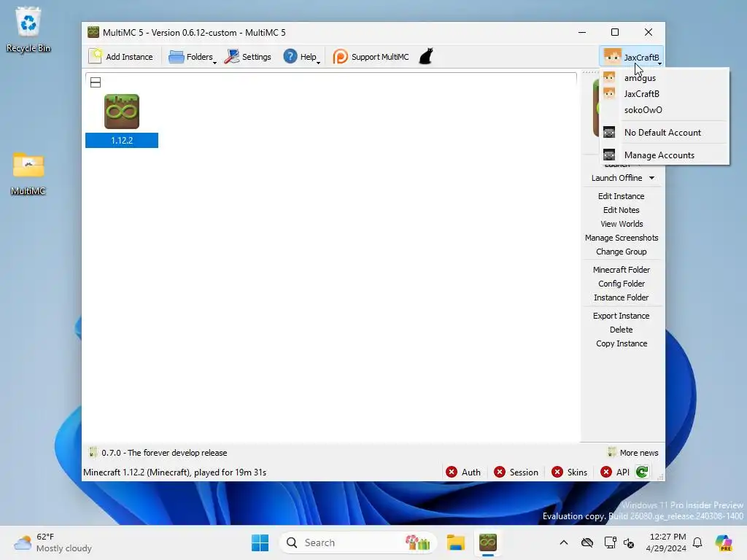Image resolution: width=747 pixels, height=560 pixels.
Task: Click the Skins status error icon
Action: [557, 472]
